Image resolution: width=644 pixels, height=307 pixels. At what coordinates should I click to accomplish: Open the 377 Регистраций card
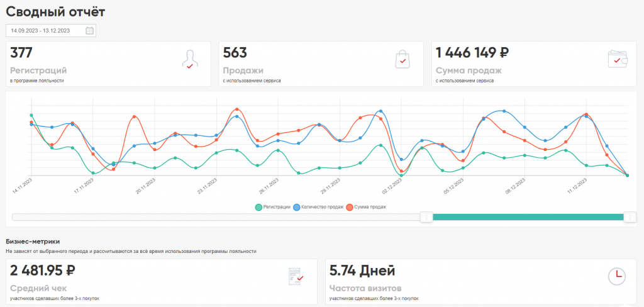click(x=108, y=64)
